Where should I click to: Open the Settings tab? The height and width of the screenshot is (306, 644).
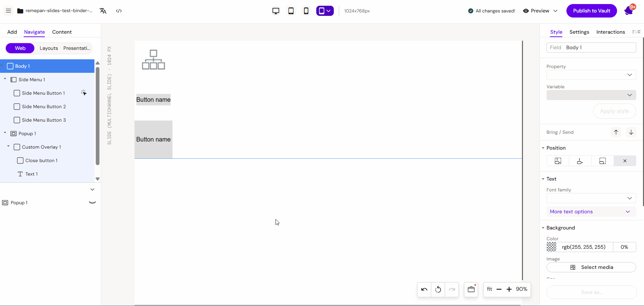579,32
